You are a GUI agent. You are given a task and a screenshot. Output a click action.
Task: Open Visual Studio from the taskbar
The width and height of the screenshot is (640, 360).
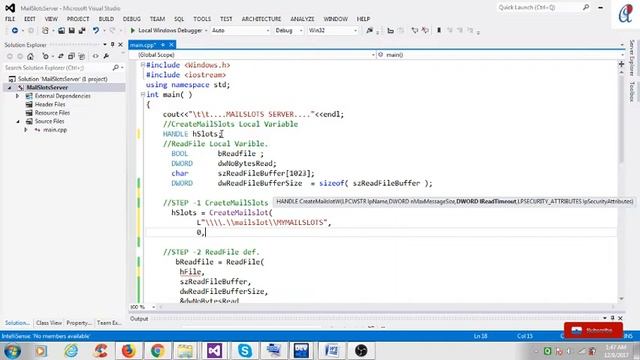pyautogui.click(x=215, y=350)
